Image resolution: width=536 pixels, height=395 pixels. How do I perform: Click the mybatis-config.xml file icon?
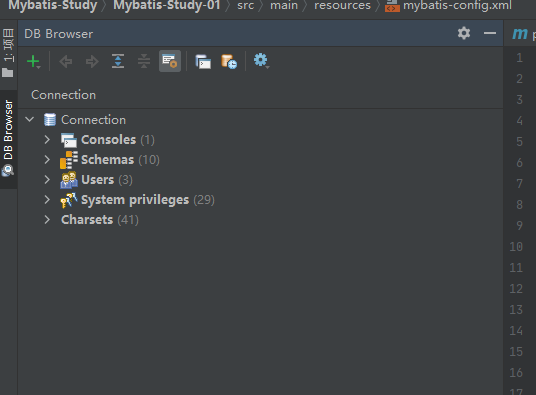point(392,5)
